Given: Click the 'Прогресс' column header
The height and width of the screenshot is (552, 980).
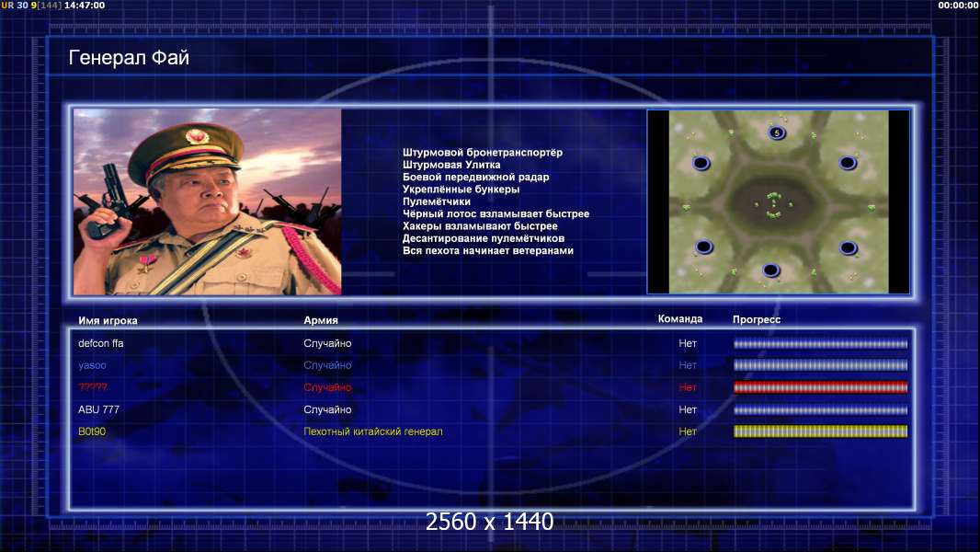Looking at the screenshot, I should click(x=757, y=319).
